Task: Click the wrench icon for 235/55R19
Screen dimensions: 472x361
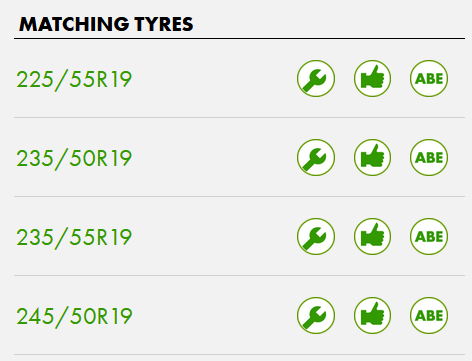Action: click(x=316, y=237)
